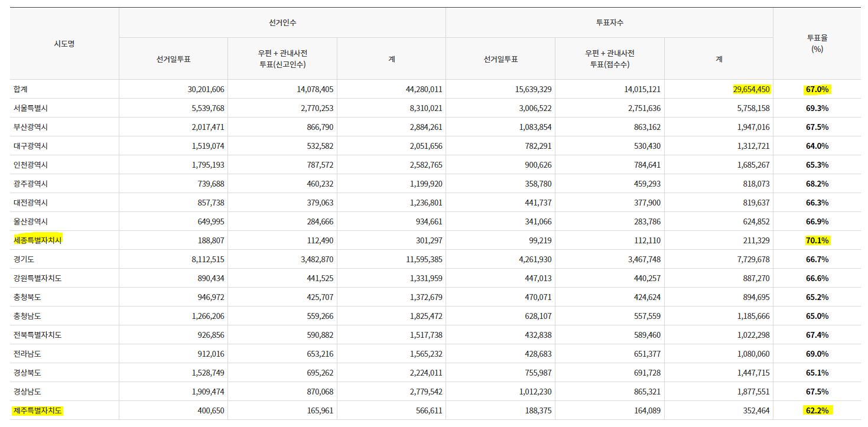Click Seoul's turnout value 69.3%
Viewport: 868px width, 427px height.
817,108
